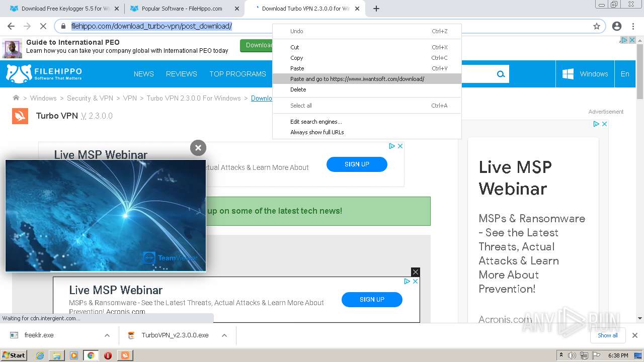Open Edit search engines menu entry
The image size is (644, 362).
[367, 122]
